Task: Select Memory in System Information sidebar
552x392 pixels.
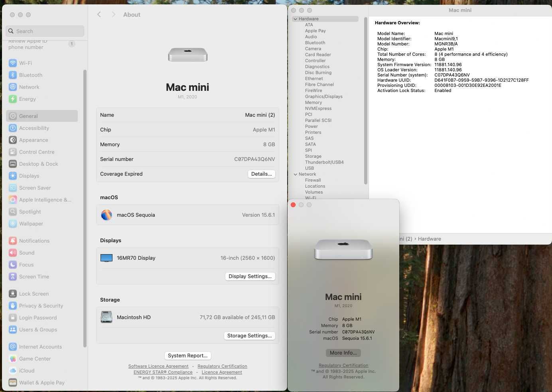Action: click(313, 102)
